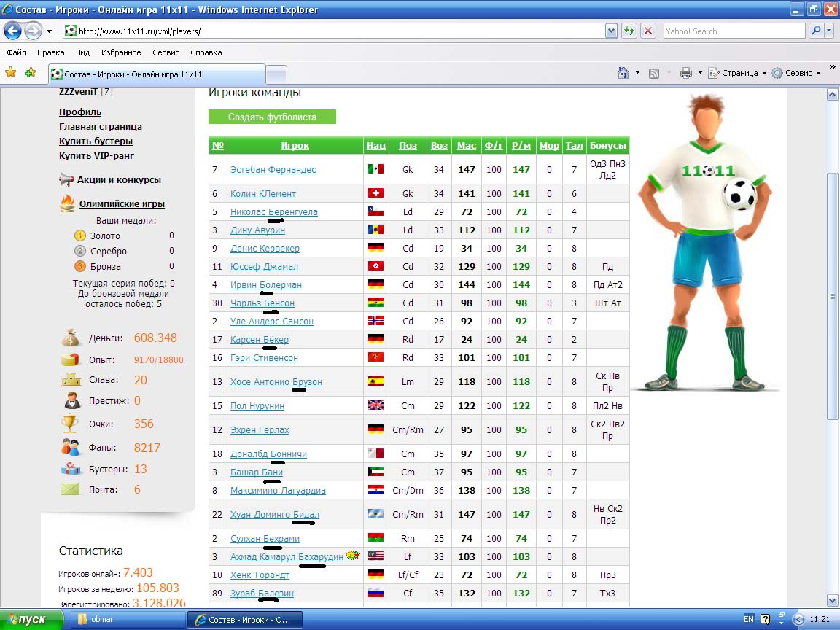The height and width of the screenshot is (630, 840).
Task: Open Favorites star icon
Action: (x=11, y=73)
